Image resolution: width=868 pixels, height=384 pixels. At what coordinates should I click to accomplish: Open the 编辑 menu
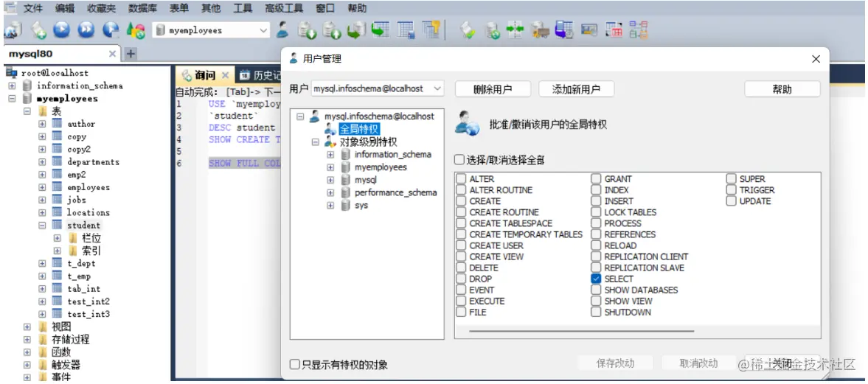pos(65,8)
